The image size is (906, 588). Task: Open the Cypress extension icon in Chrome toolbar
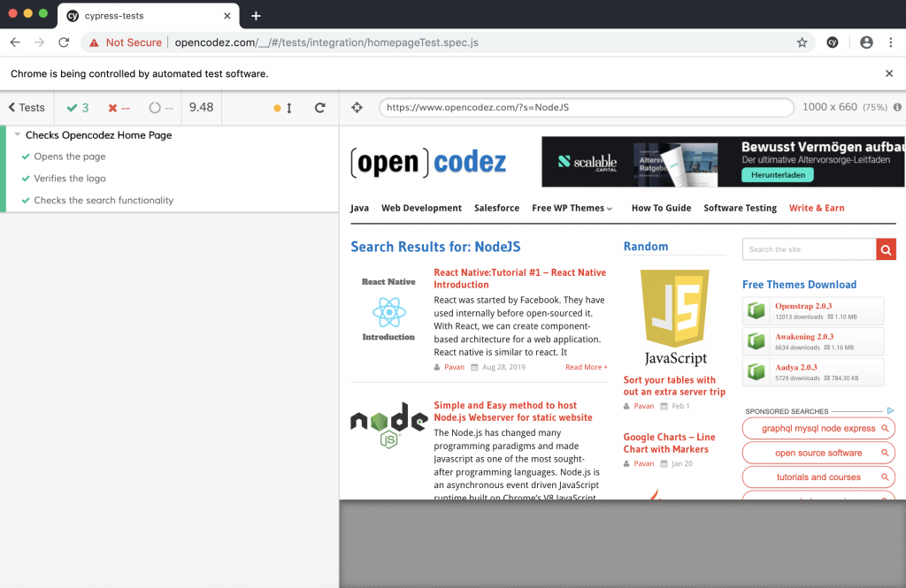832,42
